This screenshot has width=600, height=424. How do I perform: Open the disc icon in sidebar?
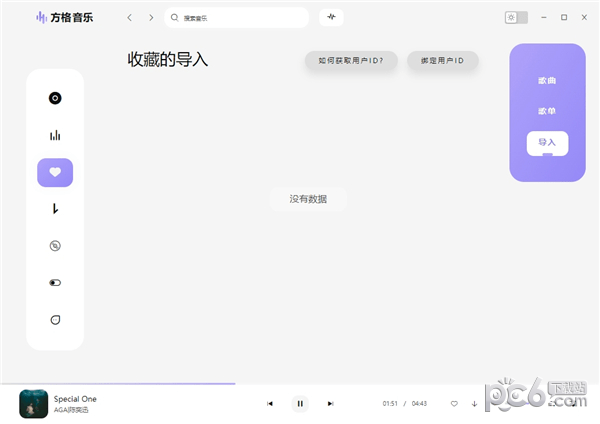[55, 98]
